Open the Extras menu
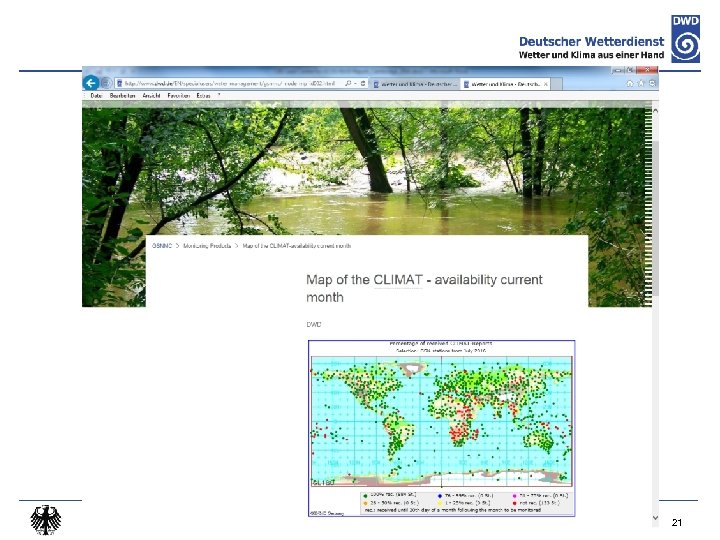The height and width of the screenshot is (540, 720). [203, 96]
